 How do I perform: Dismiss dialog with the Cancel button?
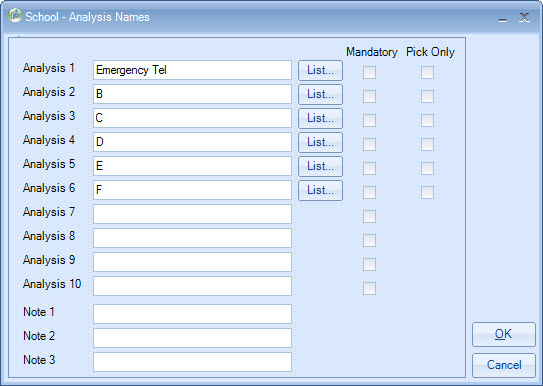[x=504, y=365]
